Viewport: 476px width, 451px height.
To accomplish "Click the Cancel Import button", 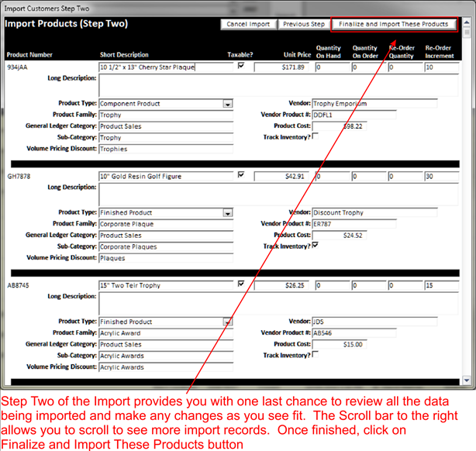I will coord(249,24).
